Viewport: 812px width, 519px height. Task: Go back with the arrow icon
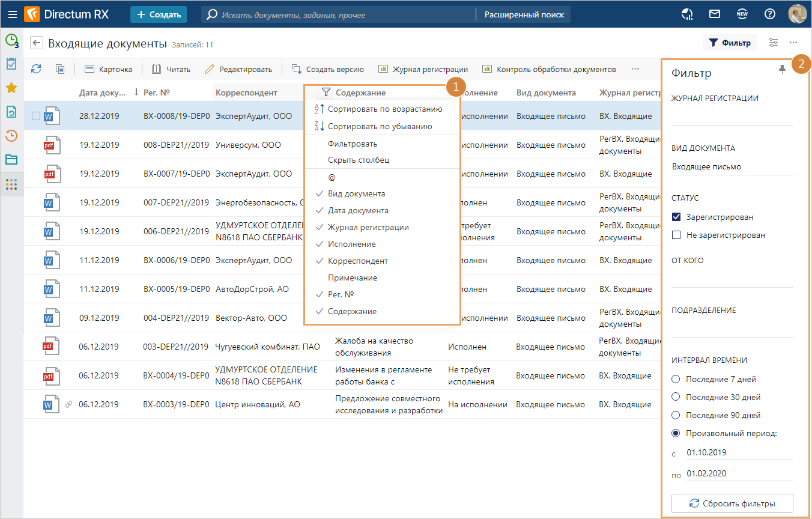(x=37, y=43)
